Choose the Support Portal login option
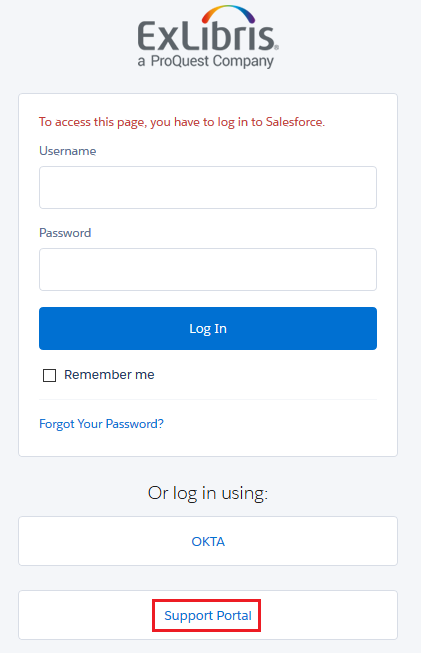 [208, 615]
